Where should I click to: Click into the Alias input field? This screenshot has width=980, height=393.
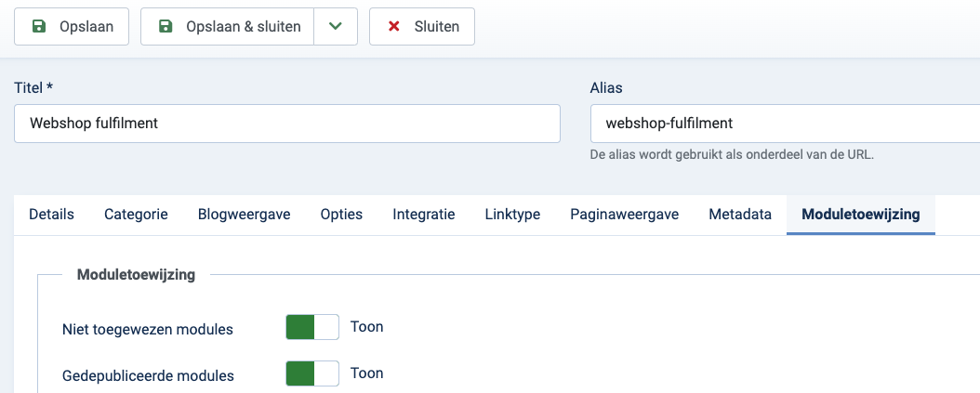coord(785,124)
